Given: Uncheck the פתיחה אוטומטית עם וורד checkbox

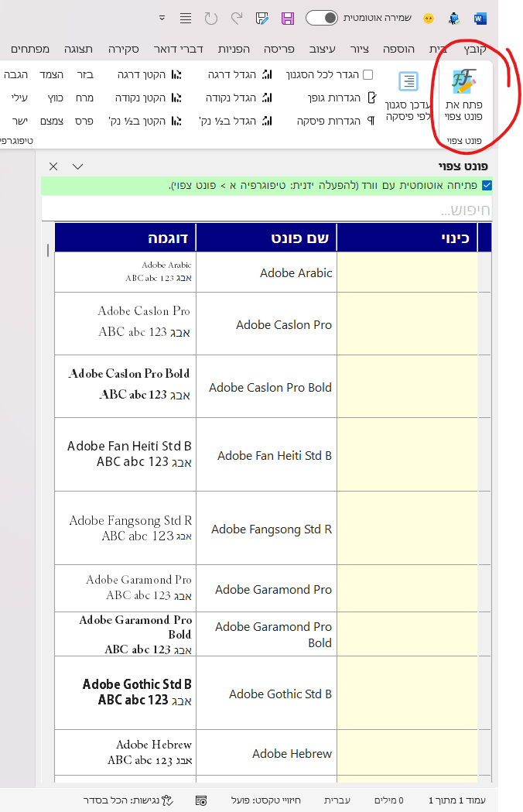Looking at the screenshot, I should tap(487, 186).
